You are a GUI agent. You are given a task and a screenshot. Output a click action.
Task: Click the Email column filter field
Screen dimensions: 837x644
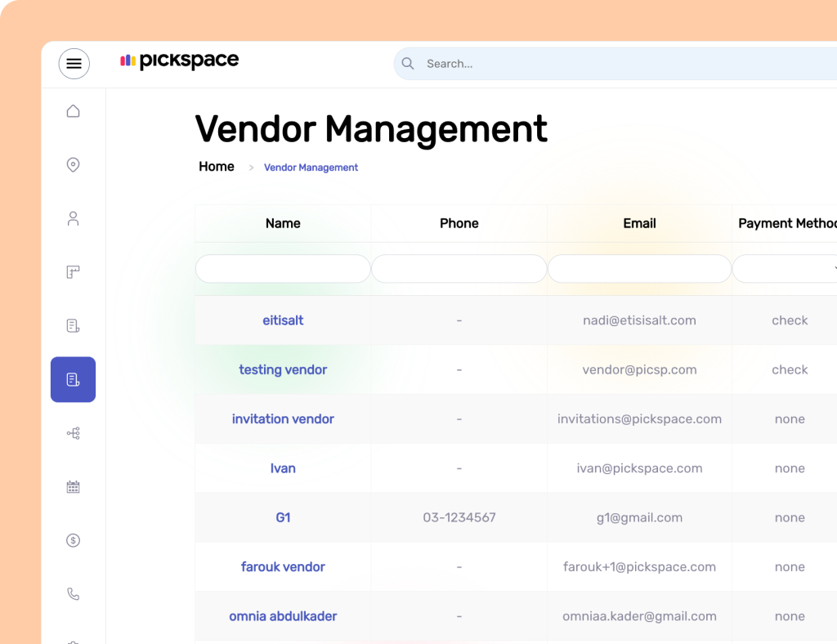point(639,269)
